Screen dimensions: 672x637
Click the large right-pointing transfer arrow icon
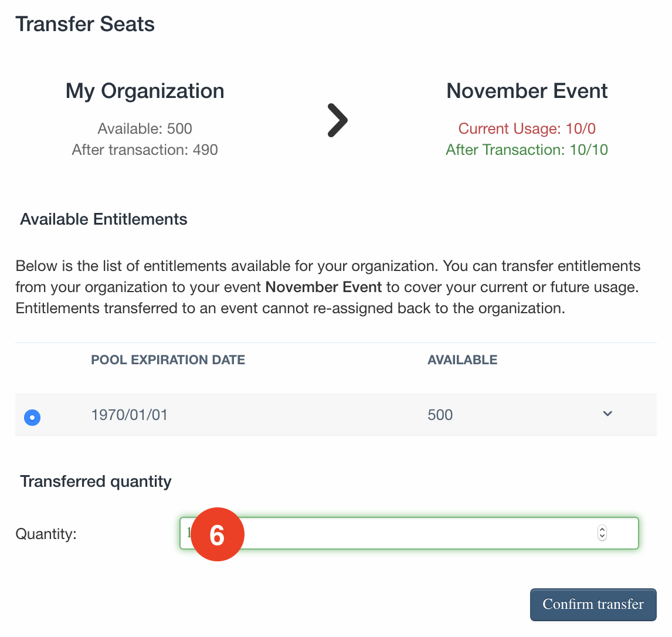tap(337, 120)
